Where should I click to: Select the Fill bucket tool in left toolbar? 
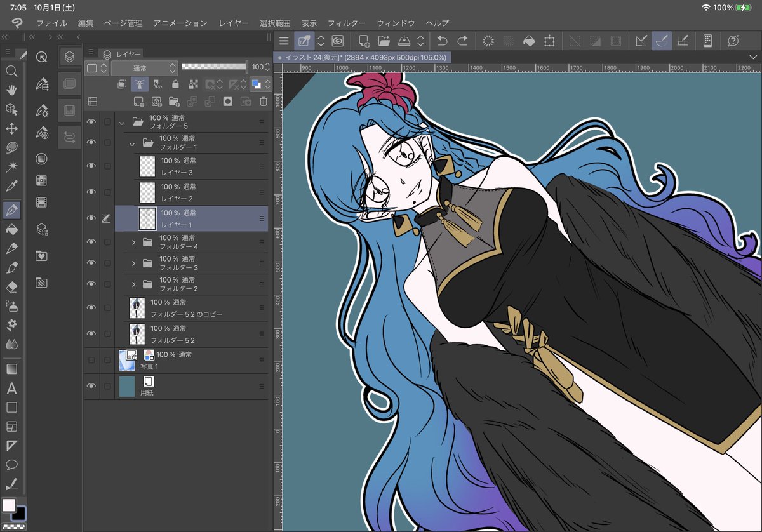(11, 229)
